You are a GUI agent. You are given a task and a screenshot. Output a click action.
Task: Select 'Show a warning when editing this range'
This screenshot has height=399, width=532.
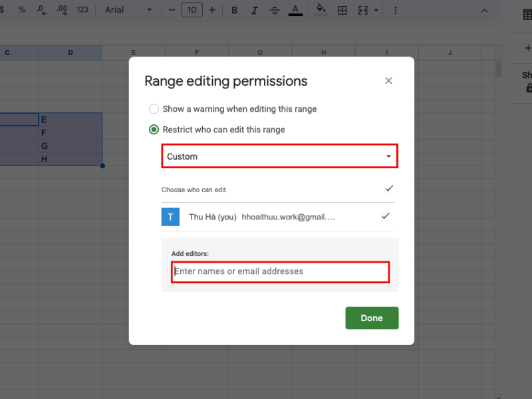point(154,109)
